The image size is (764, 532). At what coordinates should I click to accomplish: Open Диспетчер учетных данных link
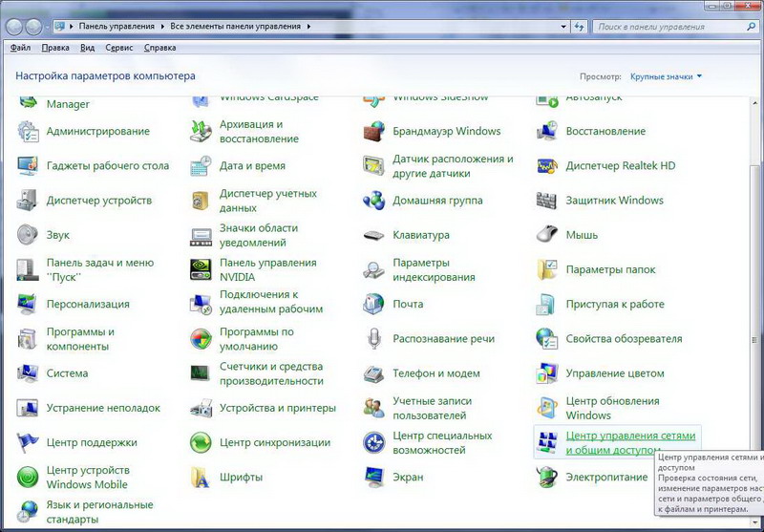(x=268, y=201)
